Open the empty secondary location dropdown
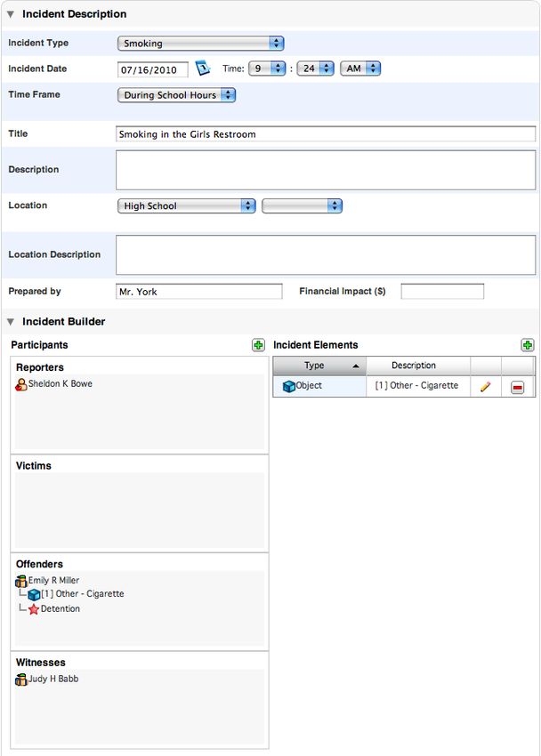 [302, 205]
